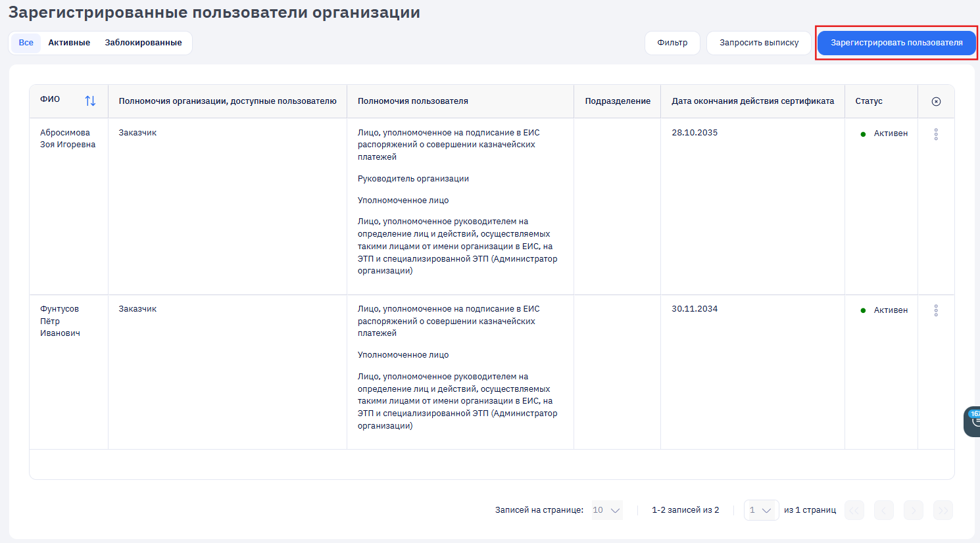Image resolution: width=980 pixels, height=543 pixels.
Task: Open the Фильтр panel
Action: (672, 43)
